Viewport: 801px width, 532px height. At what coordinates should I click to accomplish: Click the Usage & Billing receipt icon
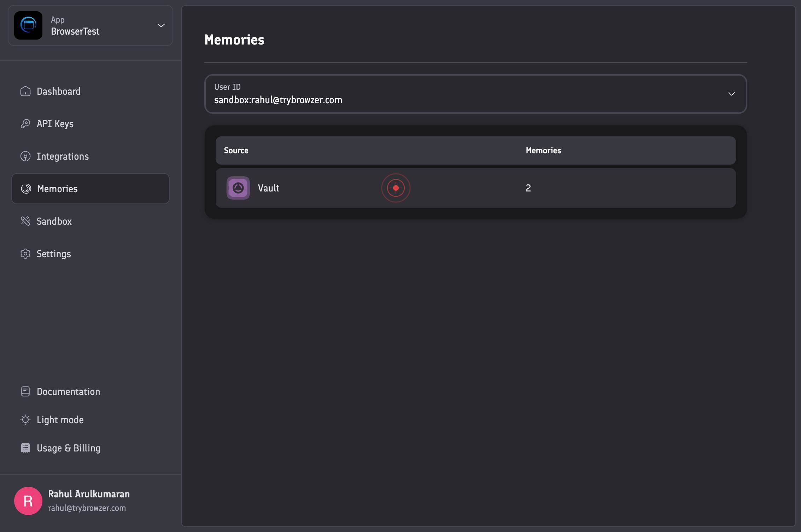[x=25, y=448]
